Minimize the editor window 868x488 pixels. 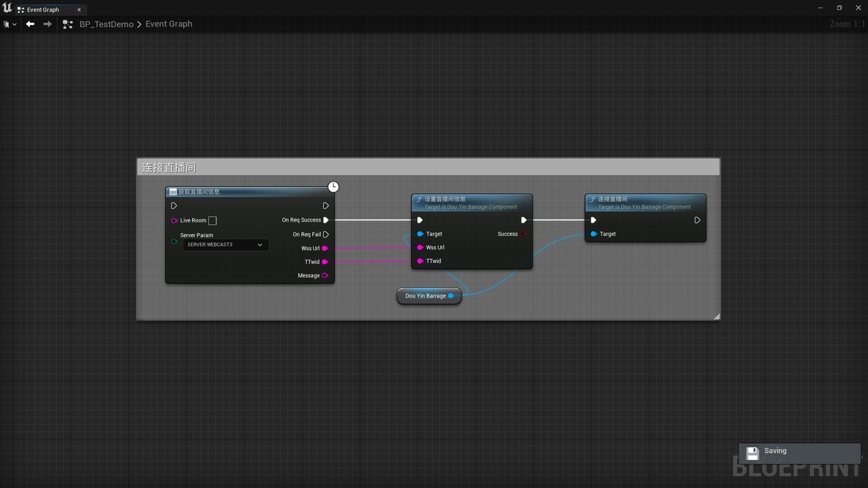click(x=821, y=8)
